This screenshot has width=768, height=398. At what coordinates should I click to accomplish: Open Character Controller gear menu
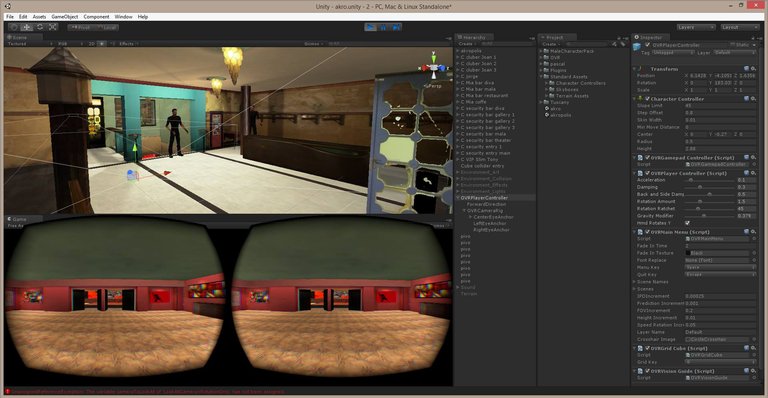[753, 99]
